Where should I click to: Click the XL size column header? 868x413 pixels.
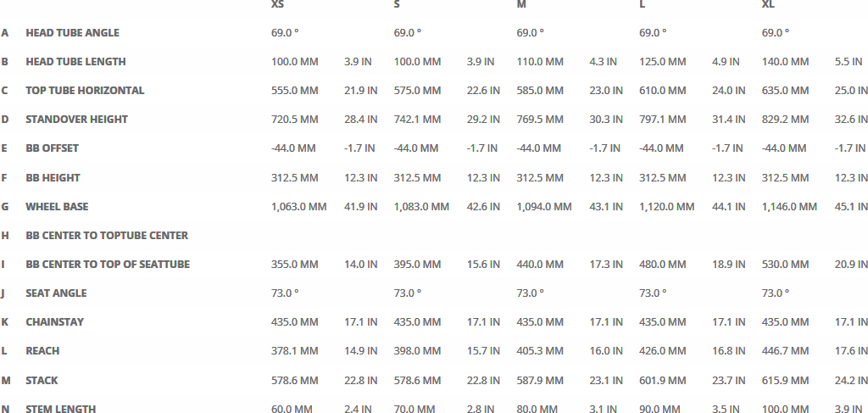(x=768, y=4)
